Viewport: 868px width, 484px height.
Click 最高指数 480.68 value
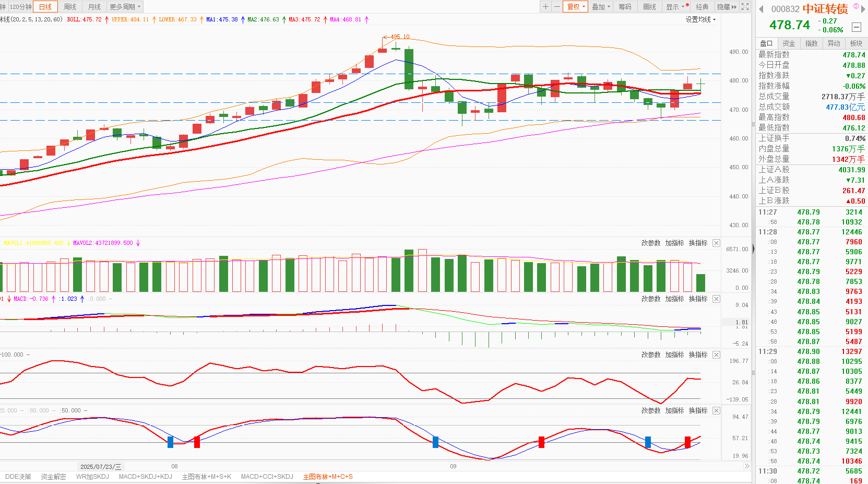(x=854, y=117)
